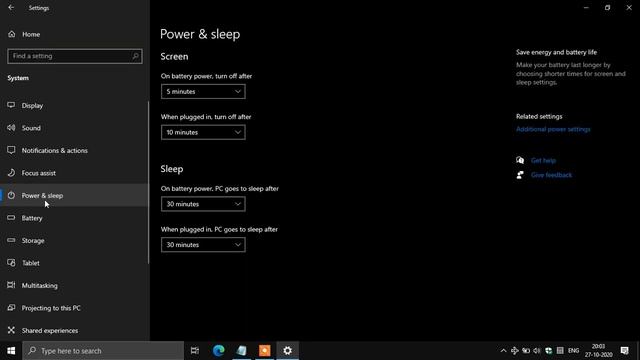Click the sidebar vertical scrollbar
The height and width of the screenshot is (360, 640).
click(x=148, y=182)
